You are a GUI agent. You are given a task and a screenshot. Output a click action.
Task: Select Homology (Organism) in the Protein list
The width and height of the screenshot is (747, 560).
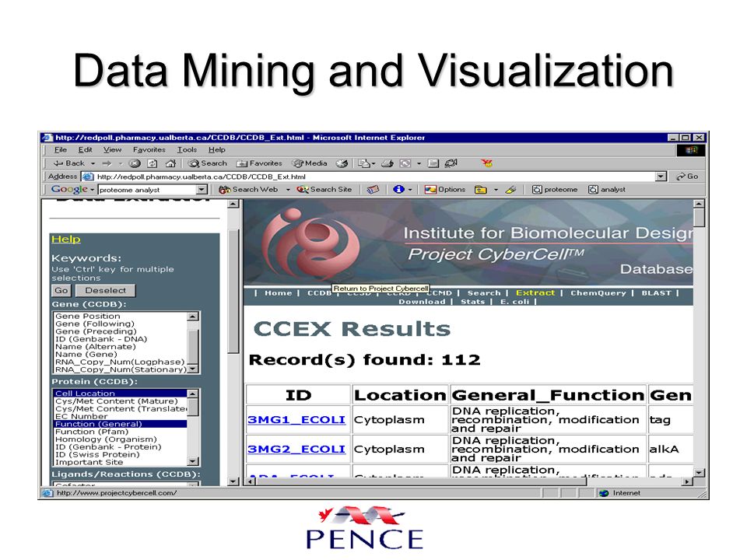[120, 439]
